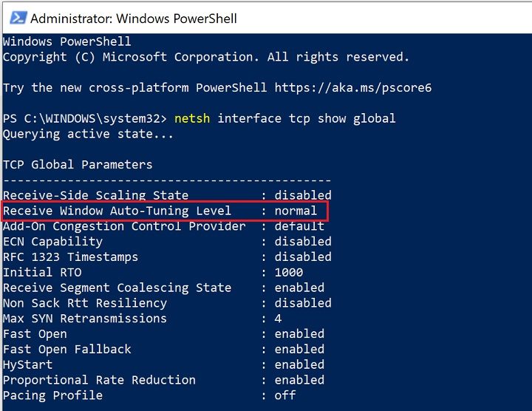Select the PS C:\WINDOWS\system32> prompt text
This screenshot has width=532, height=411.
(x=85, y=118)
